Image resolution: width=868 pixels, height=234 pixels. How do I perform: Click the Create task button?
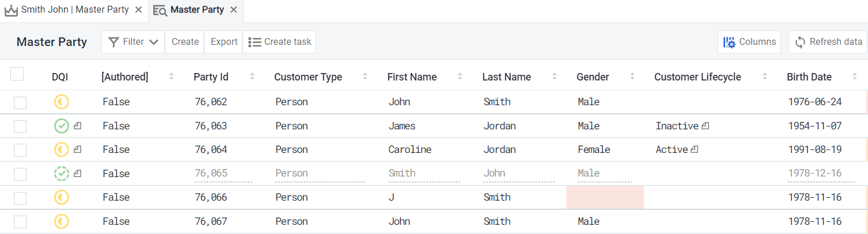click(280, 42)
